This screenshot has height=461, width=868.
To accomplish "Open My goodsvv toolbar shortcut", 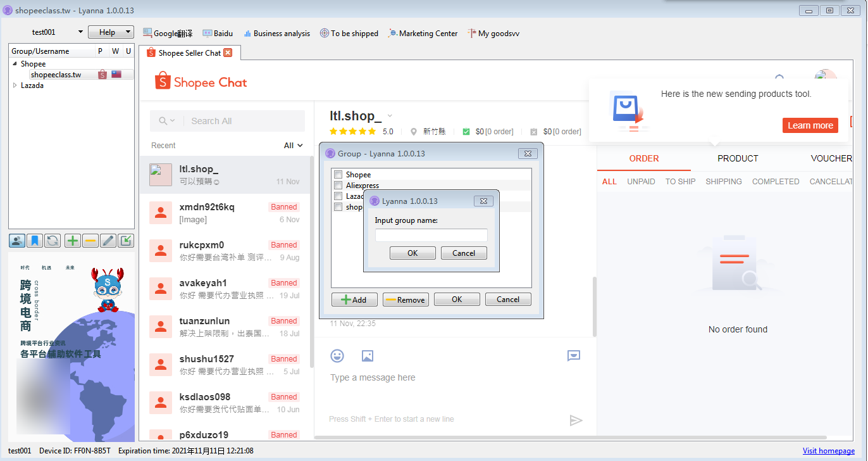I will coord(493,33).
